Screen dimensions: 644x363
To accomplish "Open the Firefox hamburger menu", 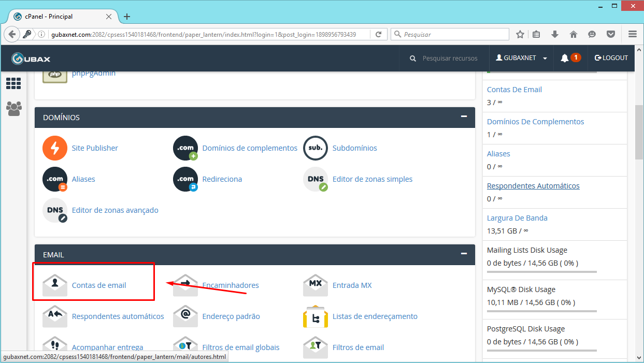I will tap(632, 34).
